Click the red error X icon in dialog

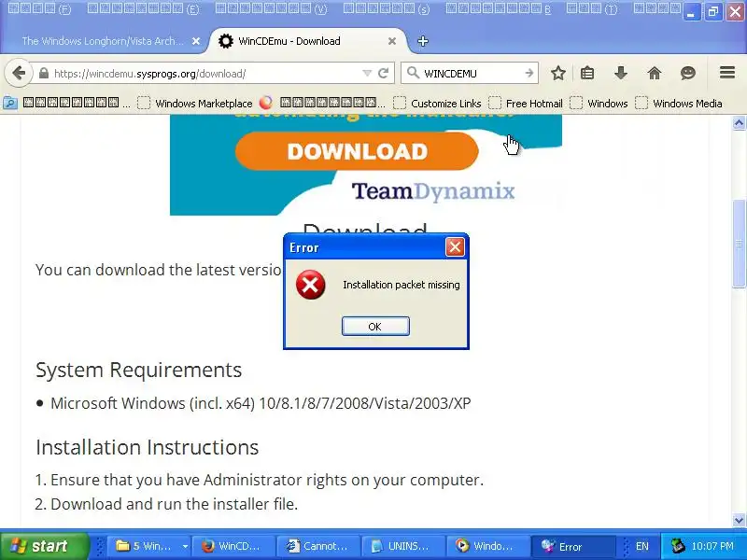click(x=311, y=285)
